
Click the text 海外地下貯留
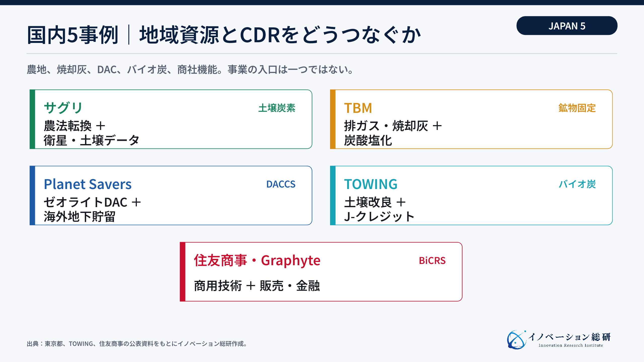click(x=79, y=217)
